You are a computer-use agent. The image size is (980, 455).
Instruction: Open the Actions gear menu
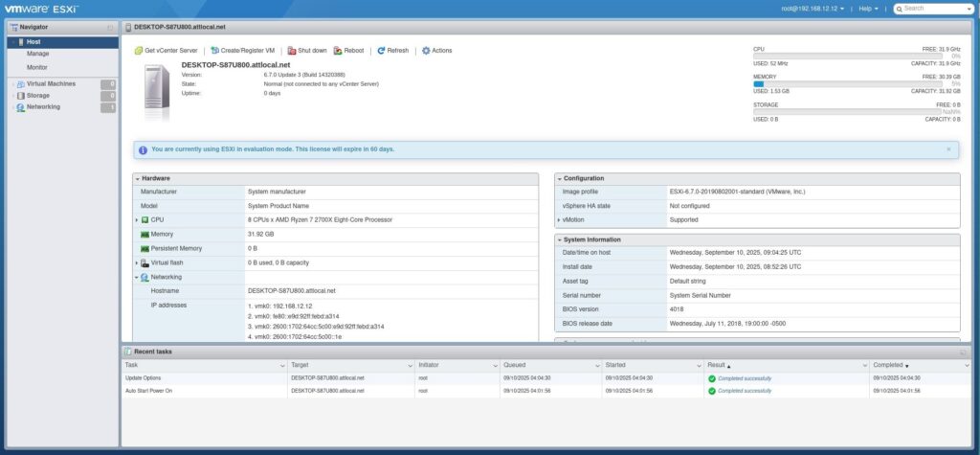[x=436, y=51]
